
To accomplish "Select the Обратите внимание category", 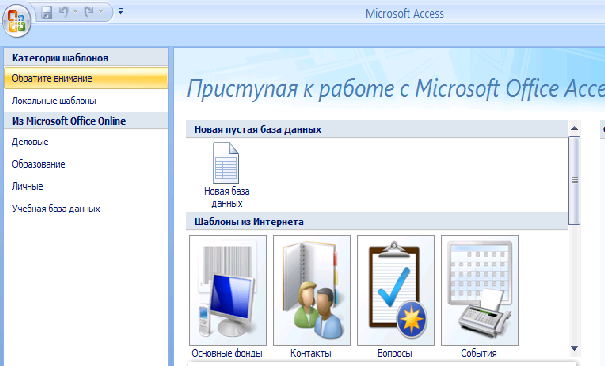I will (x=86, y=78).
